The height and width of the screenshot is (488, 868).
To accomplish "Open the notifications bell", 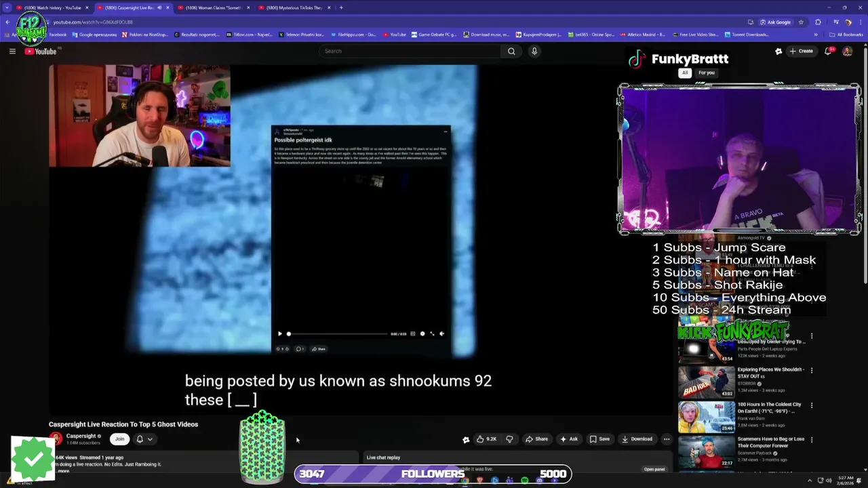I will pos(829,51).
